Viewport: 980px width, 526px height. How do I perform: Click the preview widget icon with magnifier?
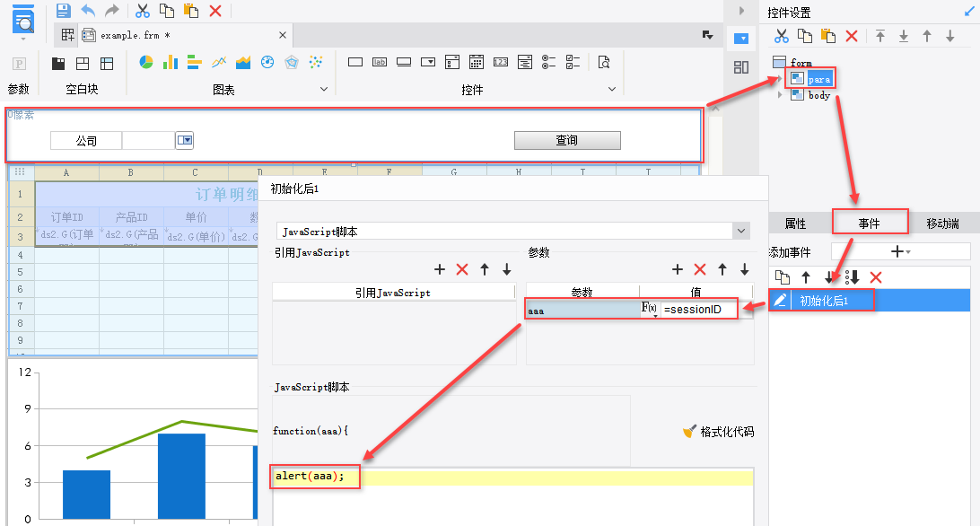coord(604,62)
